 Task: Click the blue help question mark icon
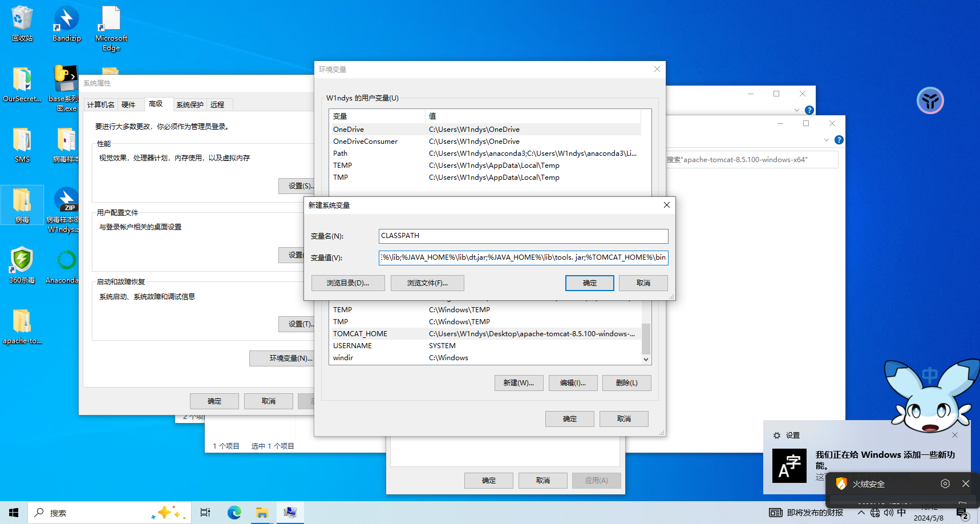point(839,140)
